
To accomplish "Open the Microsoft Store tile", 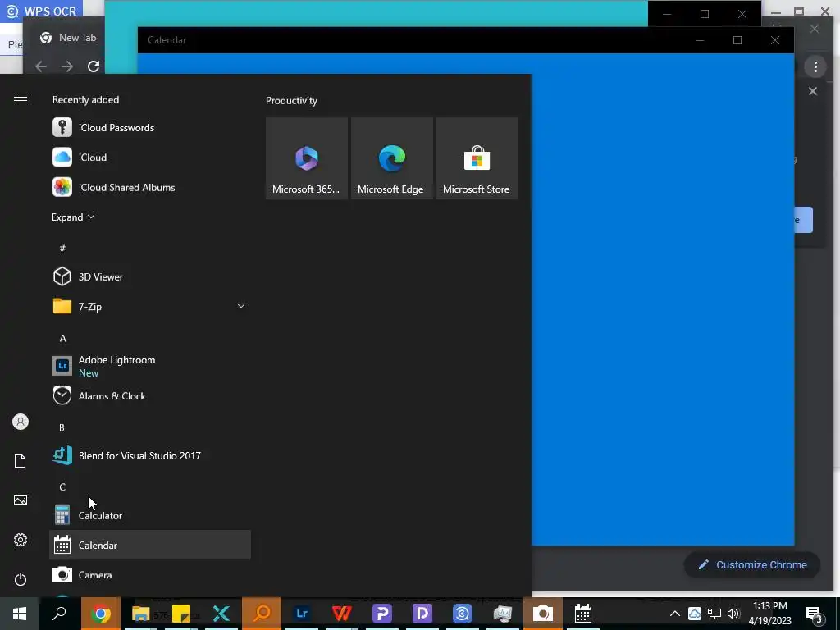I will tap(477, 158).
